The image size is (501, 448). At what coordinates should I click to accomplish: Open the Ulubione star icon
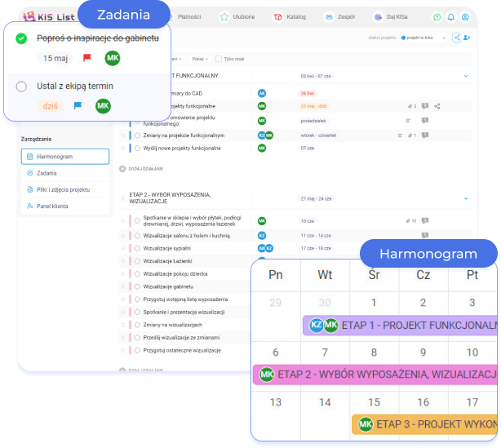click(224, 16)
